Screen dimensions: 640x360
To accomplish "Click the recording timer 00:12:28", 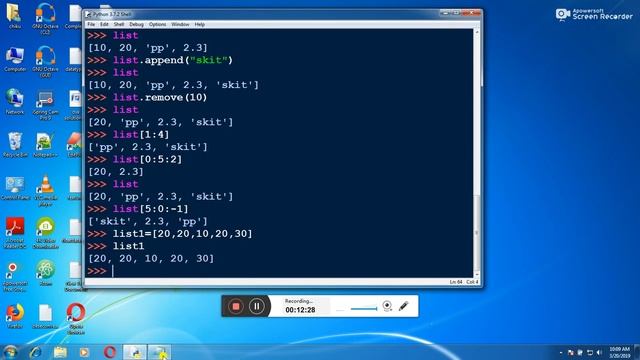I will pyautogui.click(x=300, y=310).
